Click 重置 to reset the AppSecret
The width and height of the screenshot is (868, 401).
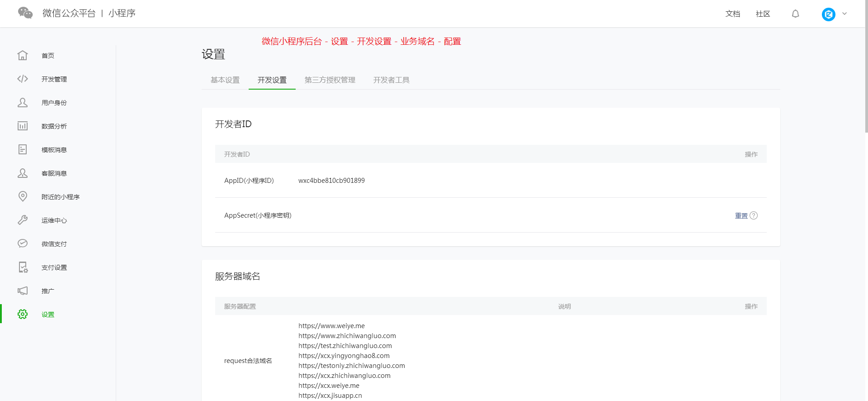[x=741, y=216]
